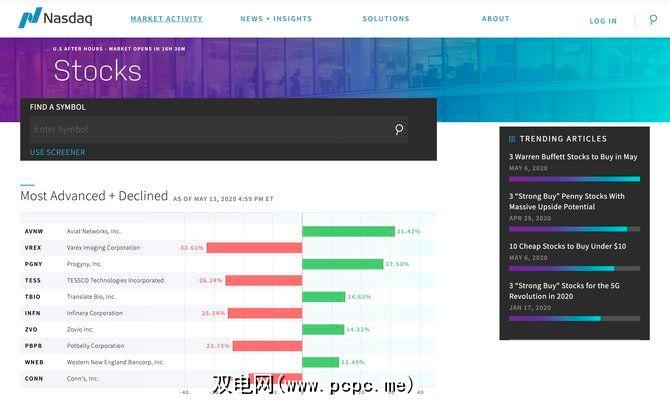The width and height of the screenshot is (670, 408).
Task: Open the News + Insights menu
Action: click(276, 19)
